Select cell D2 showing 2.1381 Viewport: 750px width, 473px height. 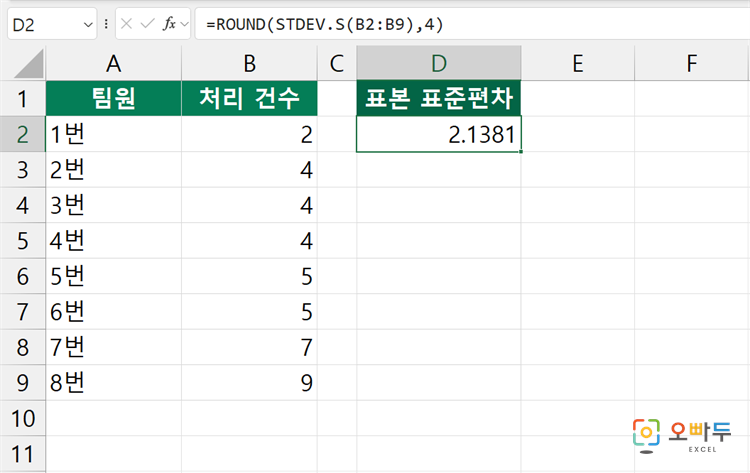439,134
